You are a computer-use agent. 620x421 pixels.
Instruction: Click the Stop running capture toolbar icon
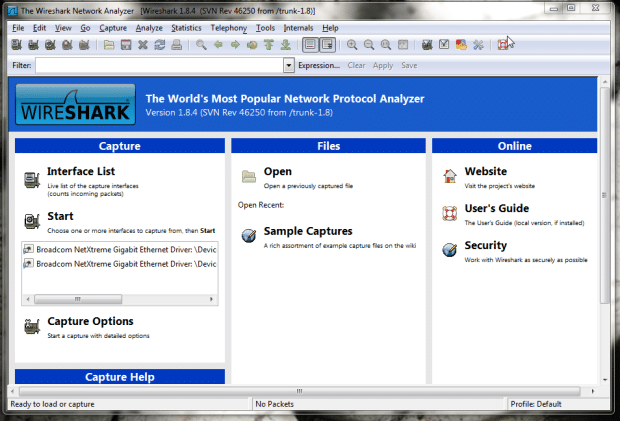(x=67, y=45)
